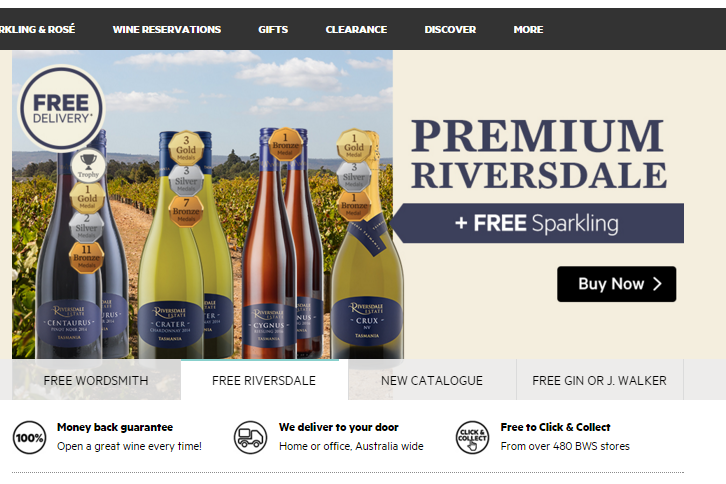Click the Buy Now arrow chevron

click(657, 283)
